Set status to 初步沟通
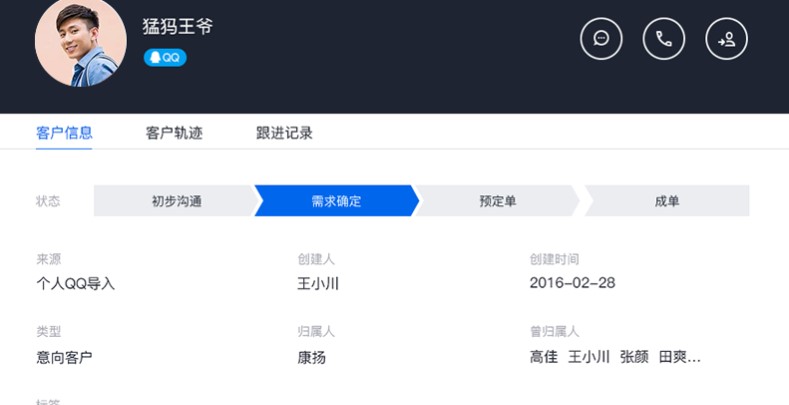 pyautogui.click(x=176, y=201)
